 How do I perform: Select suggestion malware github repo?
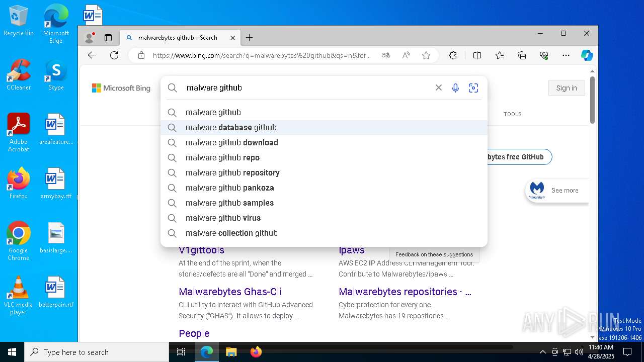point(324,157)
